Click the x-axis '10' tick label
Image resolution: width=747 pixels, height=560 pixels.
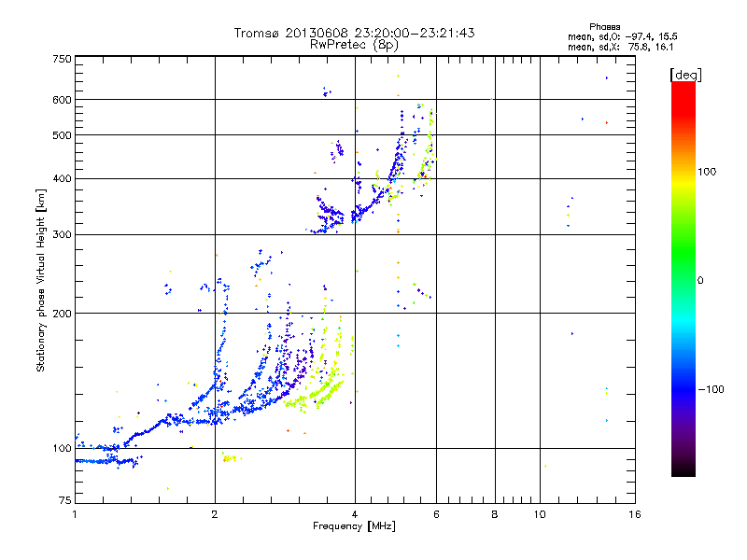point(540,514)
